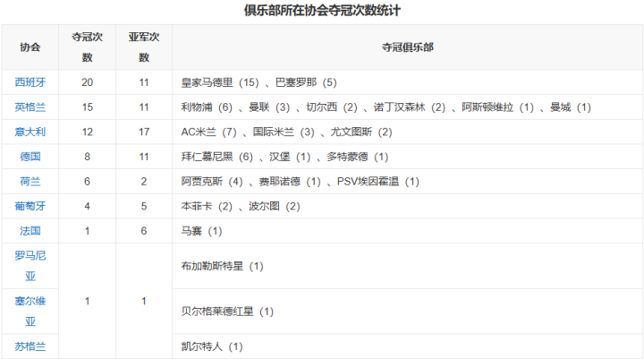
Task: Open the 法国 association link
Action: pyautogui.click(x=30, y=231)
